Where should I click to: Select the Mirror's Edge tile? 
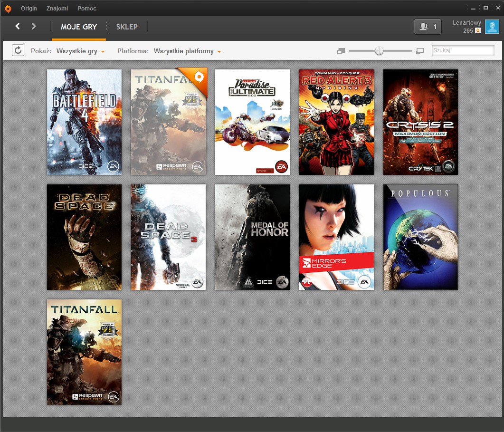pyautogui.click(x=336, y=237)
